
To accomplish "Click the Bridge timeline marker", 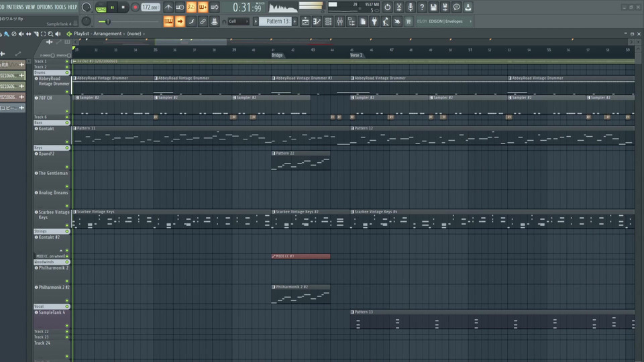I will pos(277,56).
